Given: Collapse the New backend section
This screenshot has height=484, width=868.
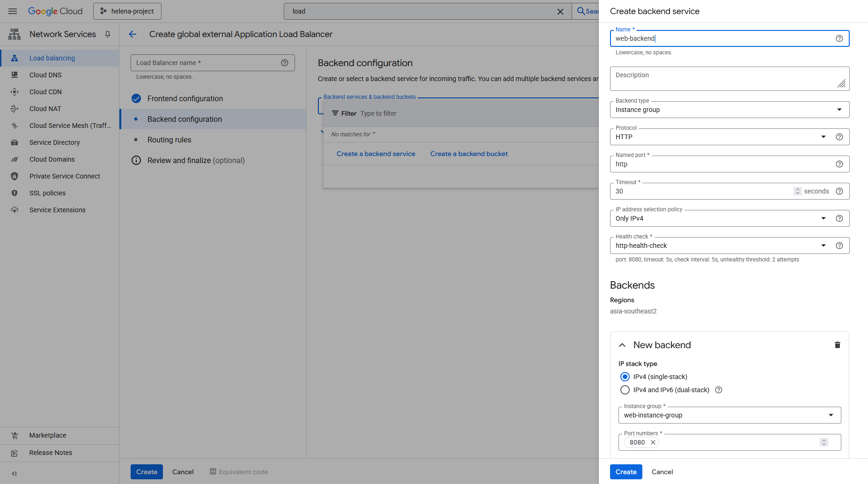Looking at the screenshot, I should coord(622,345).
